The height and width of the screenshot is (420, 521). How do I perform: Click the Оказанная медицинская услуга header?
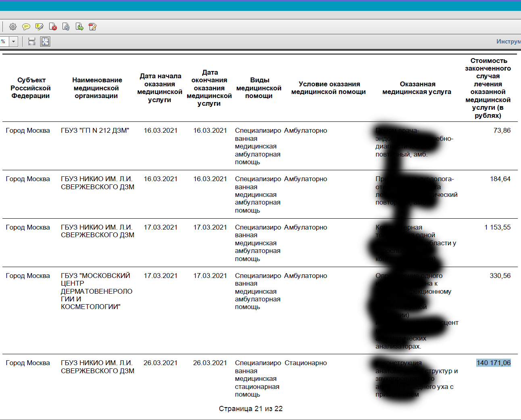point(417,88)
